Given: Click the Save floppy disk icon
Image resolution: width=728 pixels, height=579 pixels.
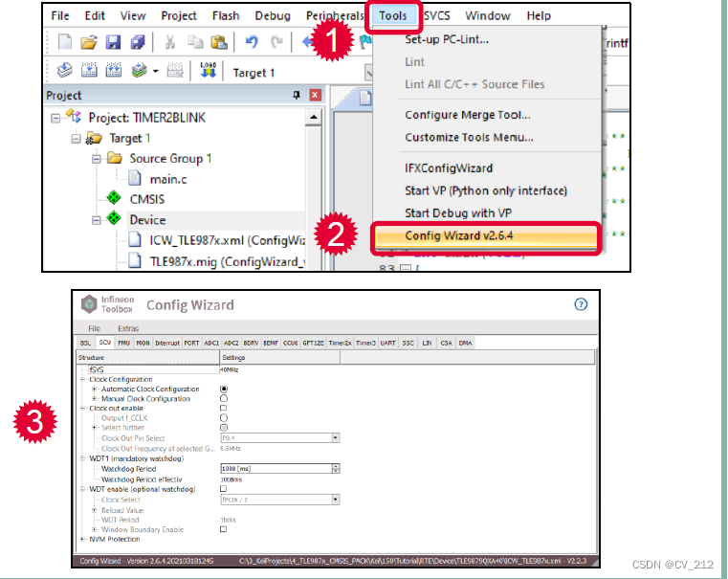Looking at the screenshot, I should (113, 42).
